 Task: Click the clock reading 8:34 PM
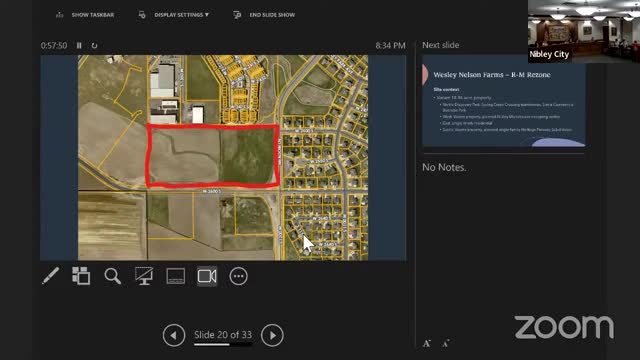[x=391, y=45]
